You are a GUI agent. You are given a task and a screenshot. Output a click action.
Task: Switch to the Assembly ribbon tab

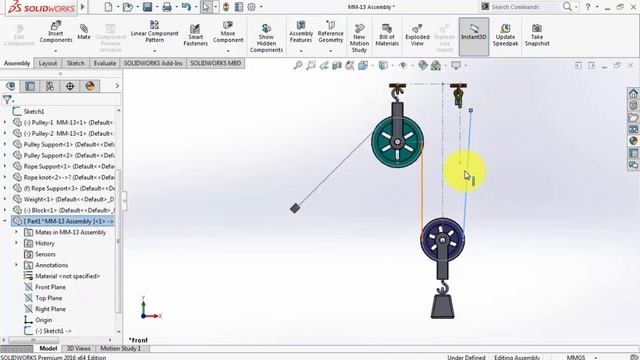pyautogui.click(x=17, y=63)
